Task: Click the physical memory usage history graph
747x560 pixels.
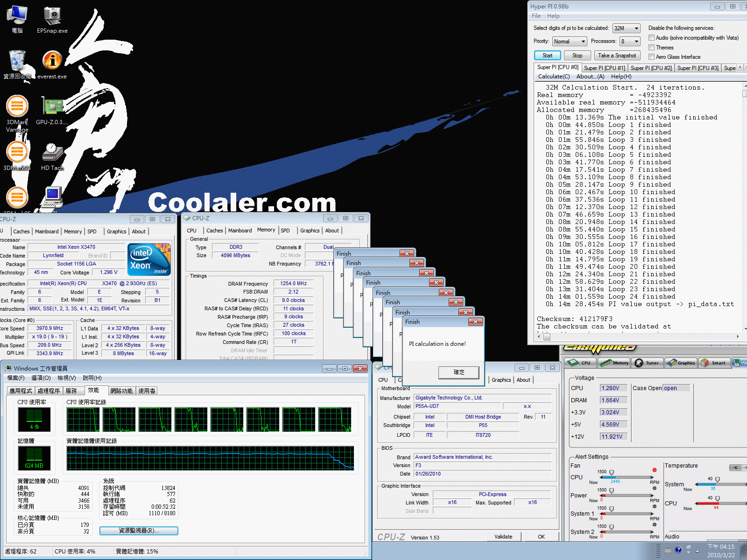Action: (x=210, y=458)
